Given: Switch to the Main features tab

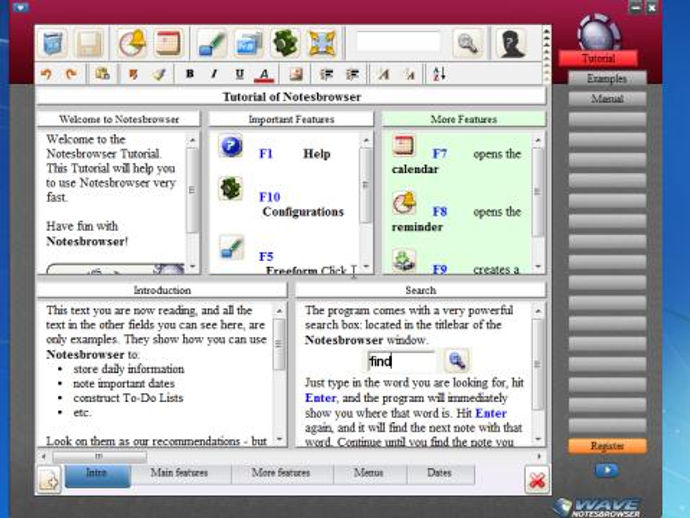Looking at the screenshot, I should pyautogui.click(x=179, y=474).
